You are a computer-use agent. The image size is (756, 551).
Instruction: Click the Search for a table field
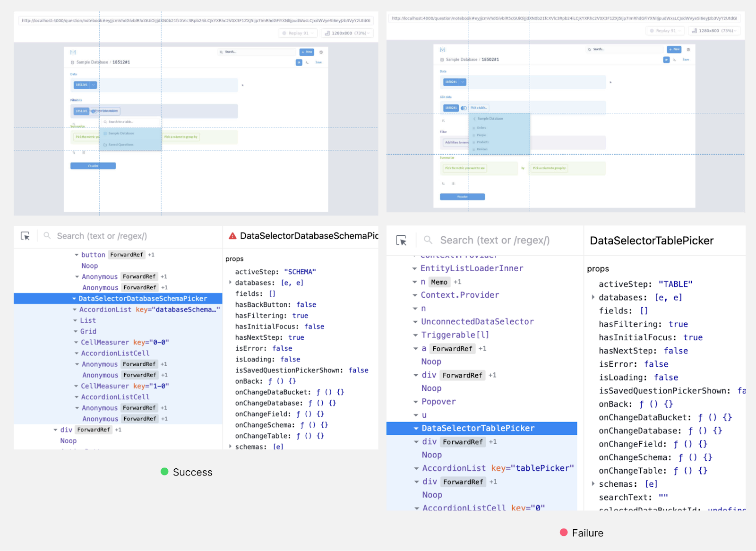point(130,122)
